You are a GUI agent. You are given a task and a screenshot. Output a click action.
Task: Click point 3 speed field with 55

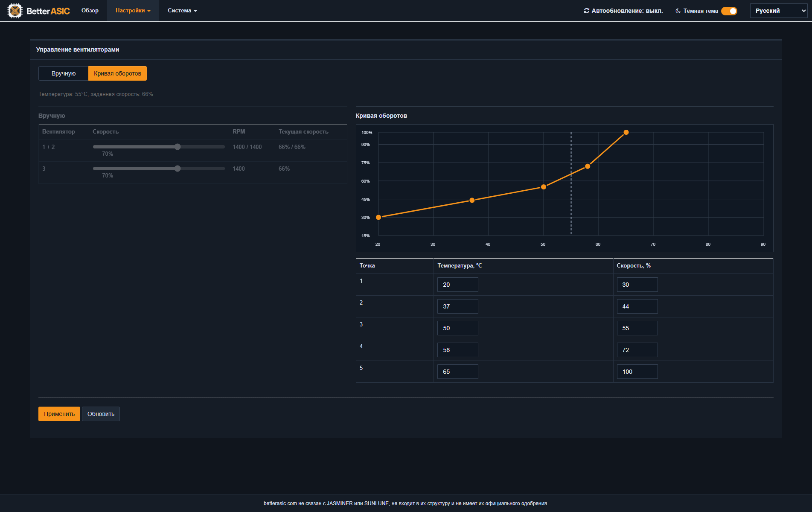coord(637,328)
